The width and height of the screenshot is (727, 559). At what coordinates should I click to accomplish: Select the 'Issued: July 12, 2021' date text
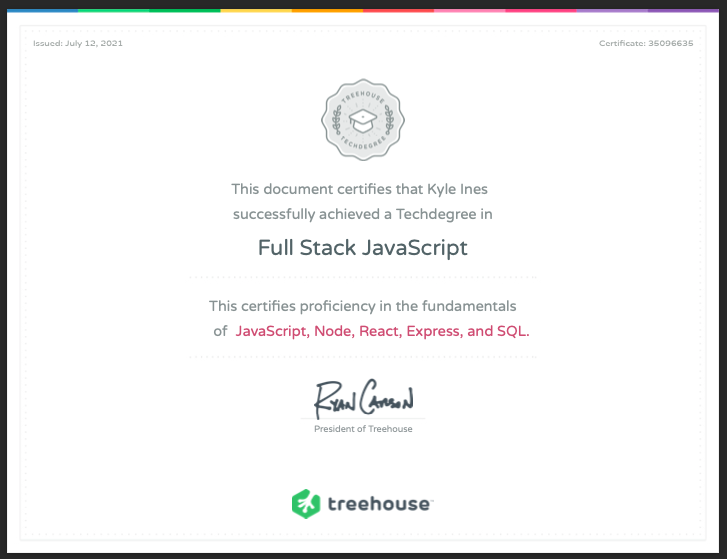77,43
